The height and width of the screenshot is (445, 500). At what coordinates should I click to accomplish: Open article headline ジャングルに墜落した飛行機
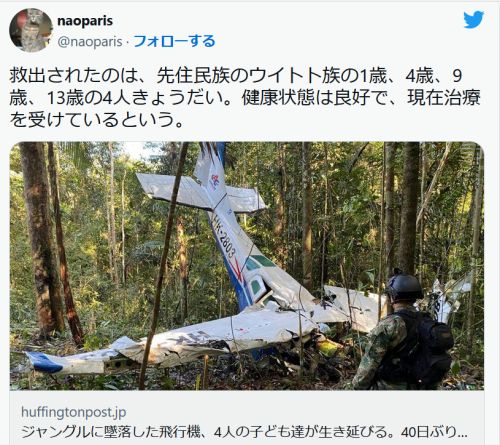point(112,432)
